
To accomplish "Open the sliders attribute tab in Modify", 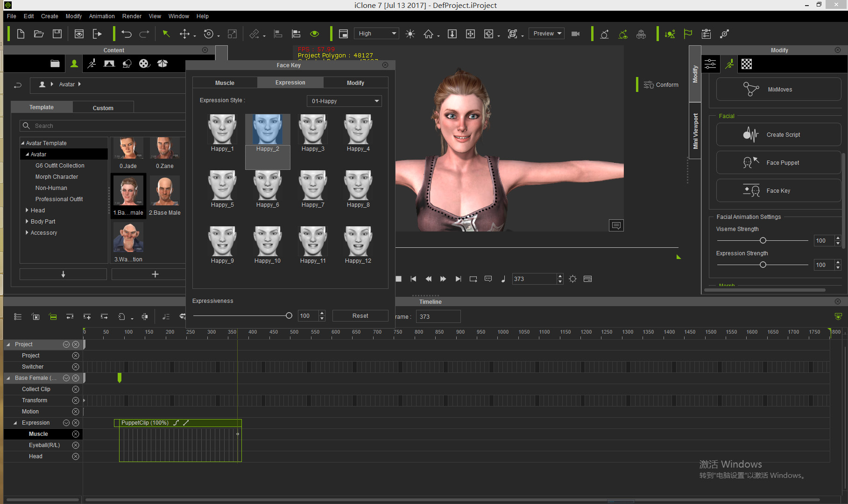I will click(x=710, y=64).
